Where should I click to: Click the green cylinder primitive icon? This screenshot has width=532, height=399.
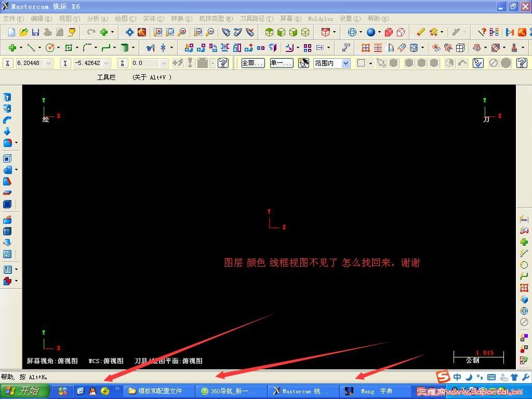(125, 48)
